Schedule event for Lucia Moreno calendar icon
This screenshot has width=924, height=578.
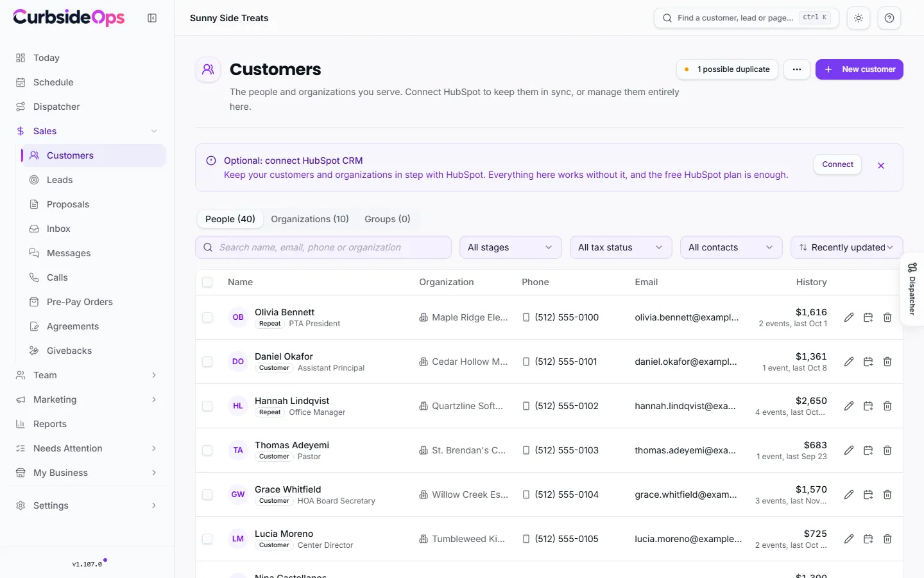[x=868, y=539]
